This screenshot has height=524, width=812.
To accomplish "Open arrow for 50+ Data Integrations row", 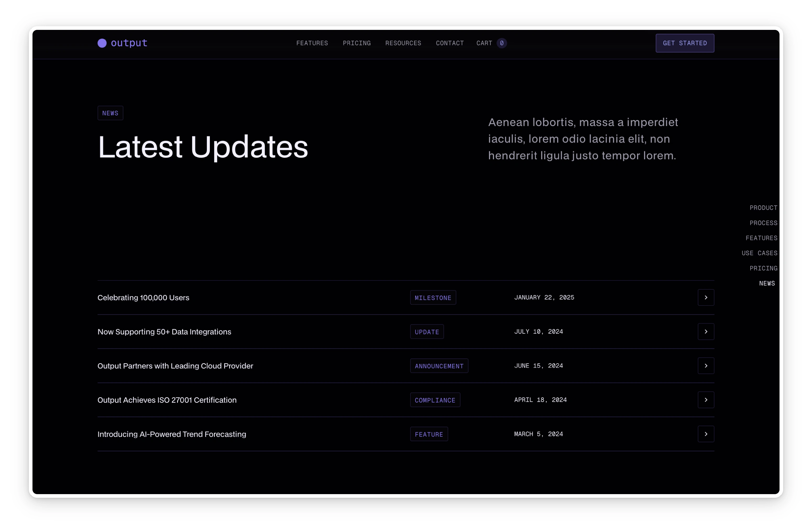I will [x=706, y=331].
